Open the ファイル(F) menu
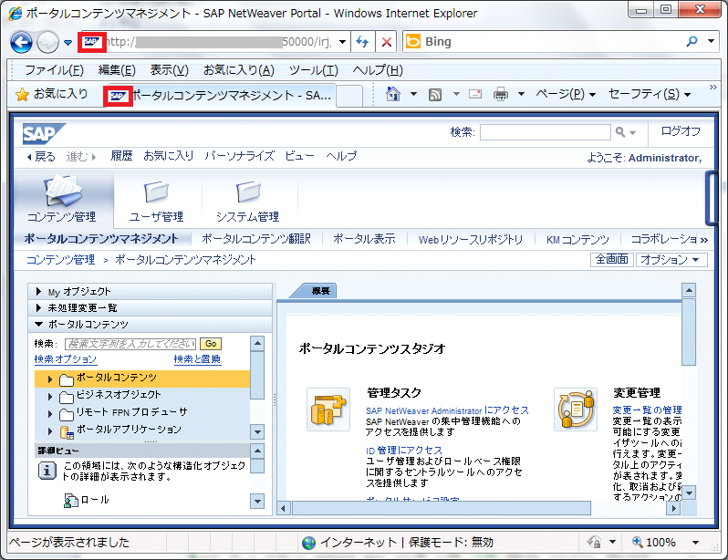728x560 pixels. (54, 70)
